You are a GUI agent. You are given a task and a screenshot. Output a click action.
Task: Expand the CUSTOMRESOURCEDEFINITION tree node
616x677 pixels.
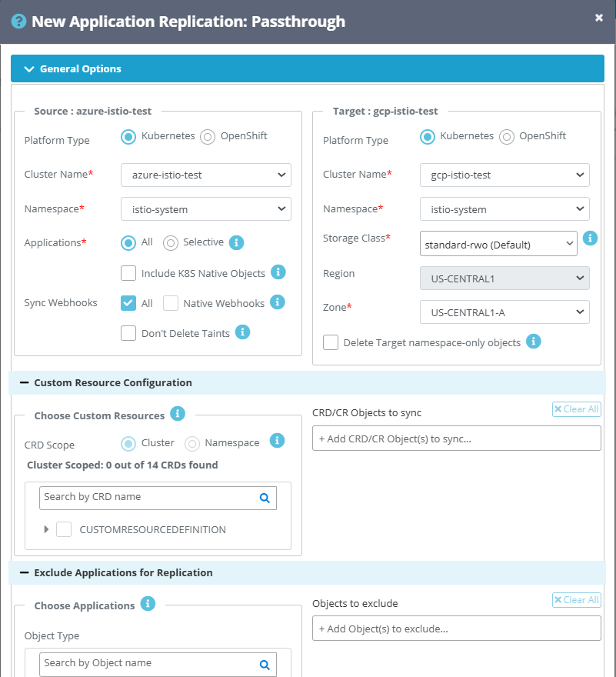pos(46,529)
